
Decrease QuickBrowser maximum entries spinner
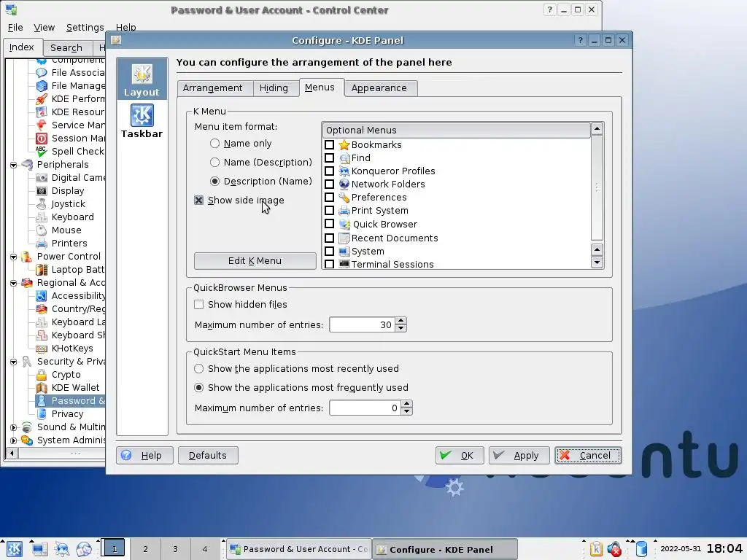pos(401,328)
